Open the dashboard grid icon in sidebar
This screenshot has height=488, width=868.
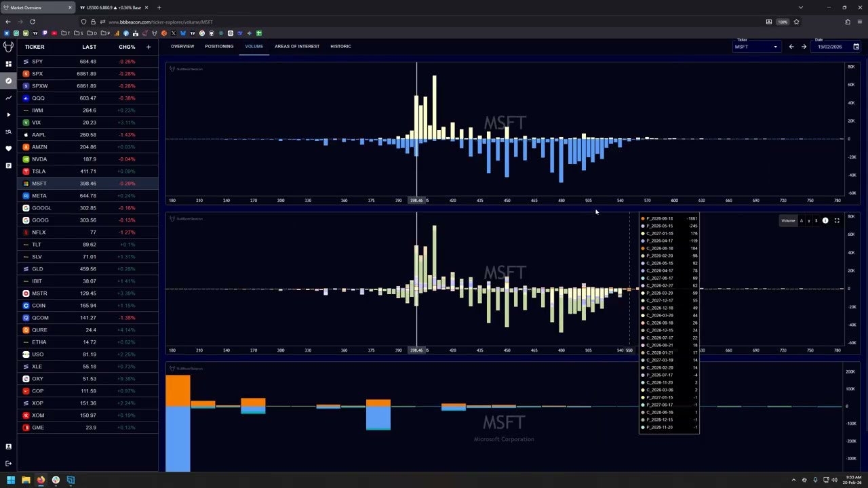[8, 64]
